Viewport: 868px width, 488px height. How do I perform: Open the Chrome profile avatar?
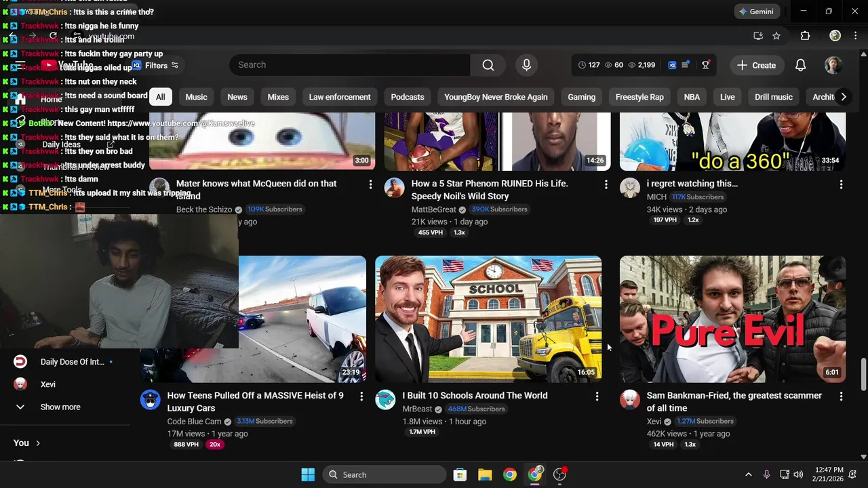click(x=835, y=36)
